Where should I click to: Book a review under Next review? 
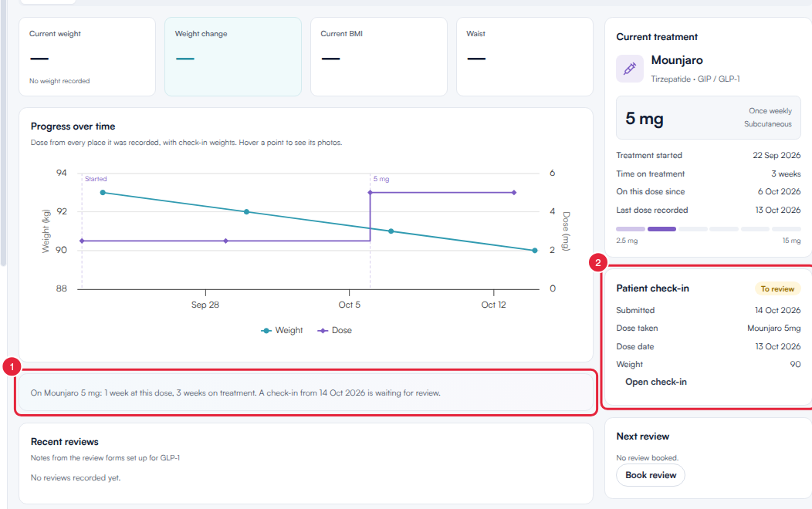[651, 475]
